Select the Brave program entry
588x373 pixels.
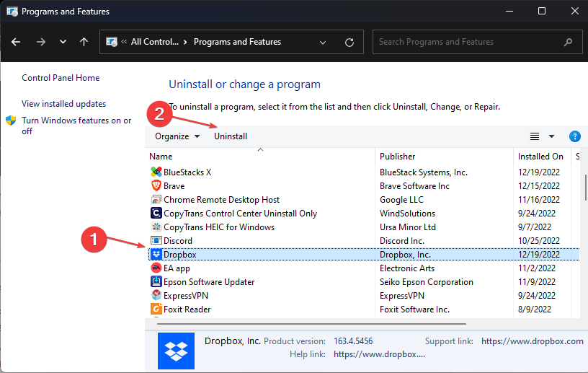(174, 186)
